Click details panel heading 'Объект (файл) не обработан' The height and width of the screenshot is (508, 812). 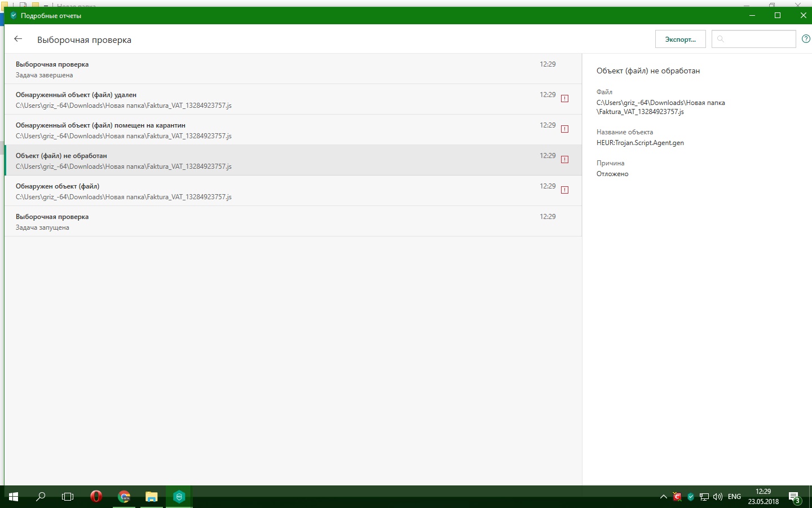click(x=648, y=71)
